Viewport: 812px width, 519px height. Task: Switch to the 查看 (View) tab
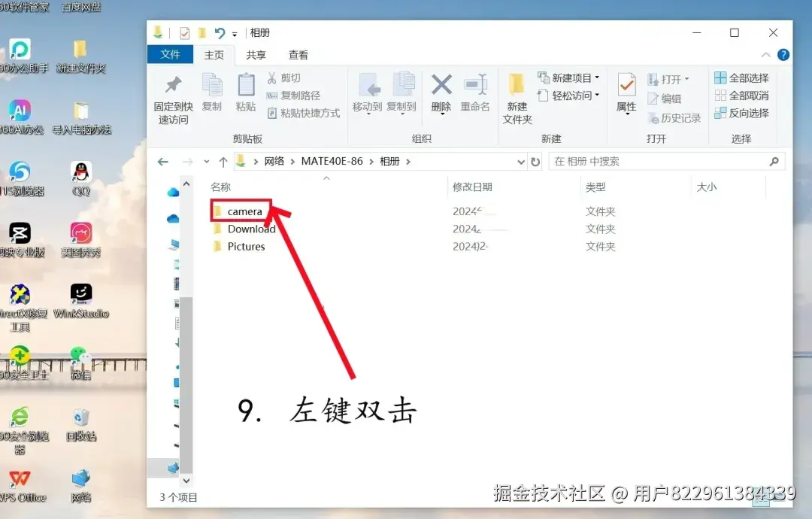pyautogui.click(x=297, y=54)
